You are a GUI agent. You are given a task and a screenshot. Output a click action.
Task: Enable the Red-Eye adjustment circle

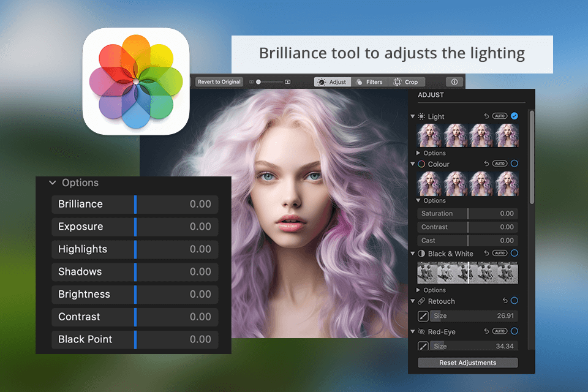click(x=514, y=331)
